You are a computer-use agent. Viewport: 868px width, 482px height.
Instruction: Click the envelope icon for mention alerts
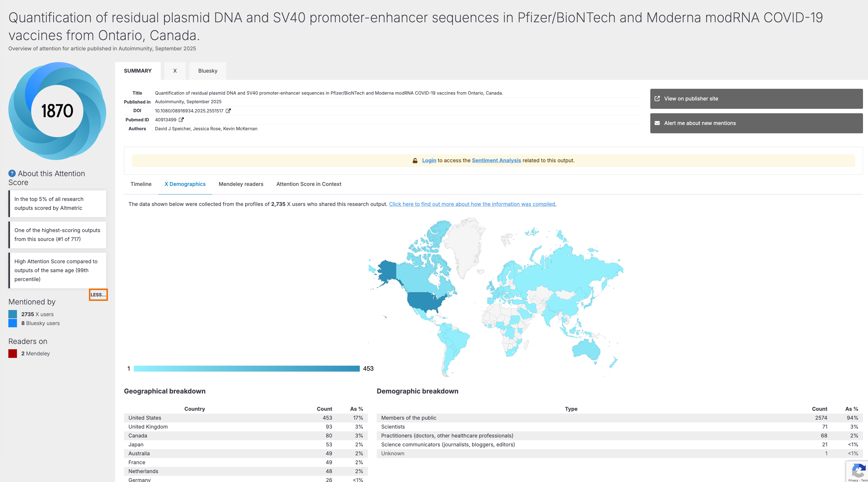pos(657,123)
